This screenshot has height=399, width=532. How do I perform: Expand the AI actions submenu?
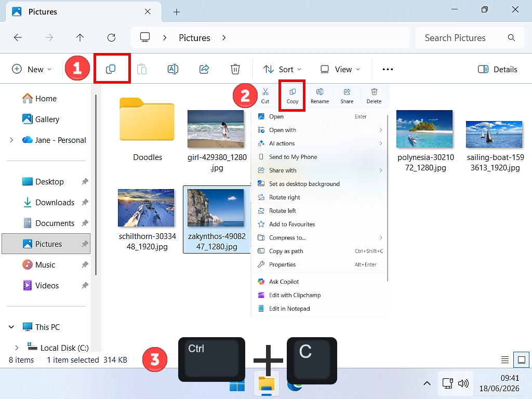(381, 143)
